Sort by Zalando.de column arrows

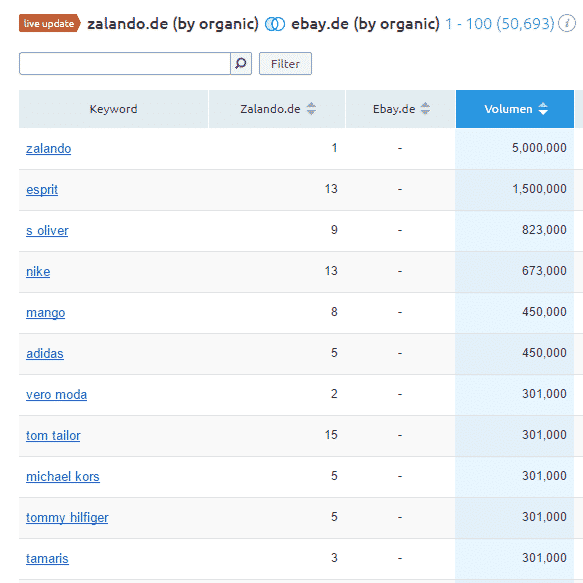[x=311, y=109]
